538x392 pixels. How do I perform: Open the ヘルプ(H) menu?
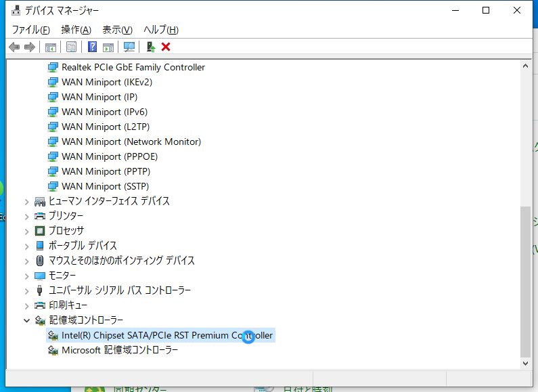(161, 30)
